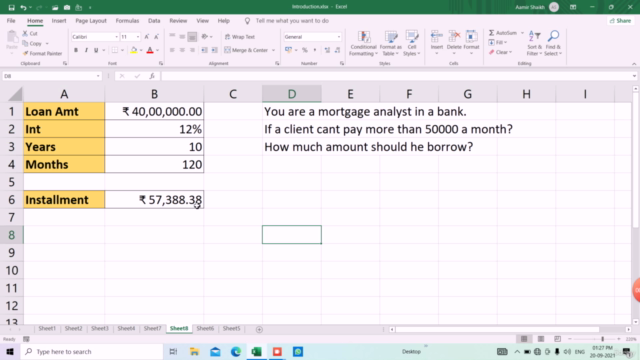The image size is (640, 360).
Task: Toggle Middle Align vertical alignment
Action: [x=182, y=37]
